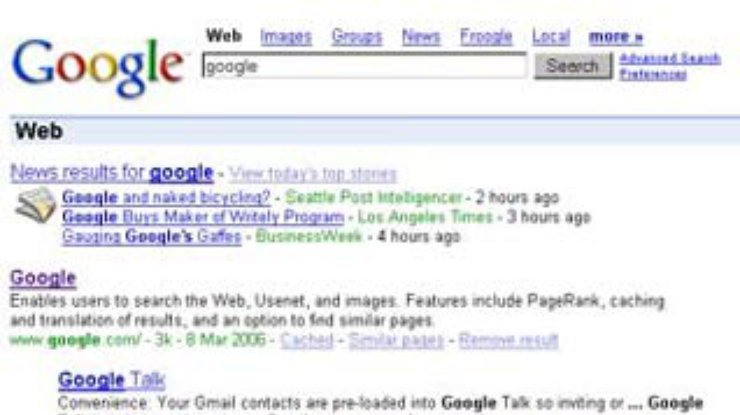740x415 pixels.
Task: Select the Local search tab
Action: [x=551, y=37]
